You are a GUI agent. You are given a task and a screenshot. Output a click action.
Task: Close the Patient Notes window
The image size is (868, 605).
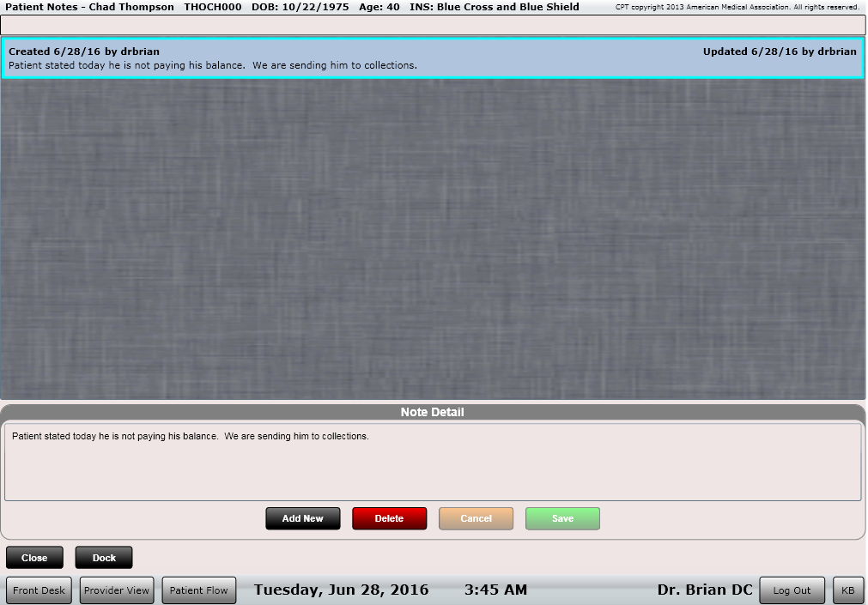pos(34,557)
